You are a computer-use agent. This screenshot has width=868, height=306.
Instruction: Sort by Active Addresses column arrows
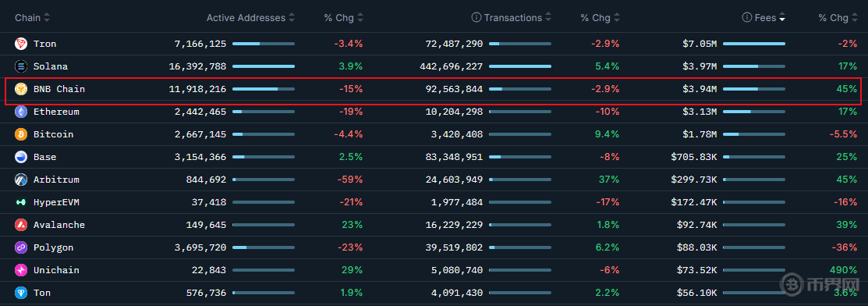click(292, 18)
